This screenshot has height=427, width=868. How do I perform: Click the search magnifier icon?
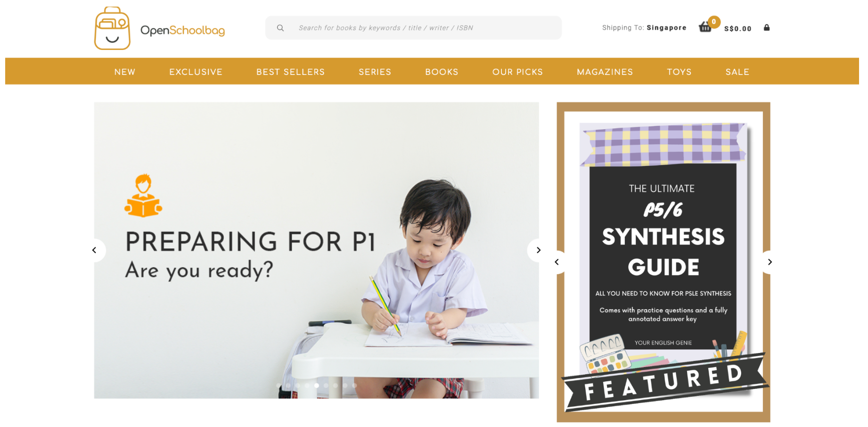[x=280, y=28]
